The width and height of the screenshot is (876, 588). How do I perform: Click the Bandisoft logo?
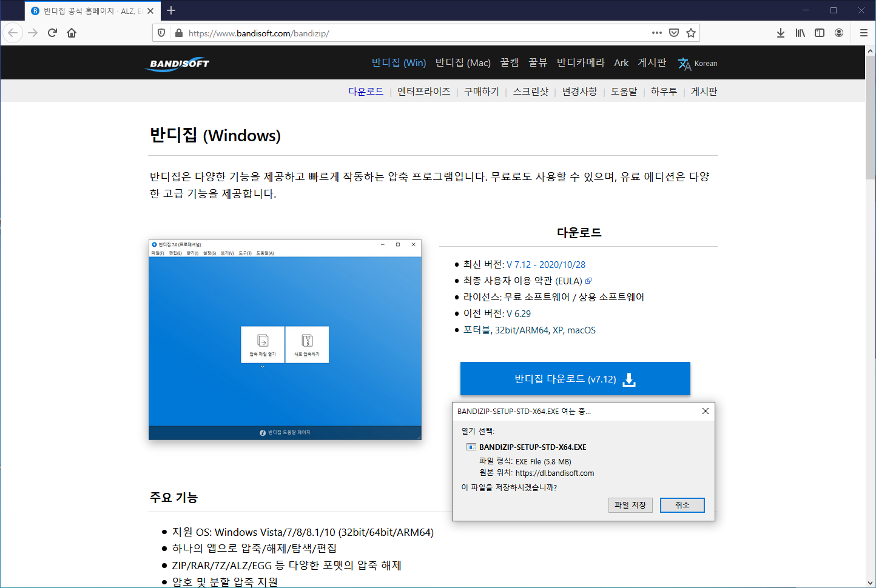click(178, 64)
